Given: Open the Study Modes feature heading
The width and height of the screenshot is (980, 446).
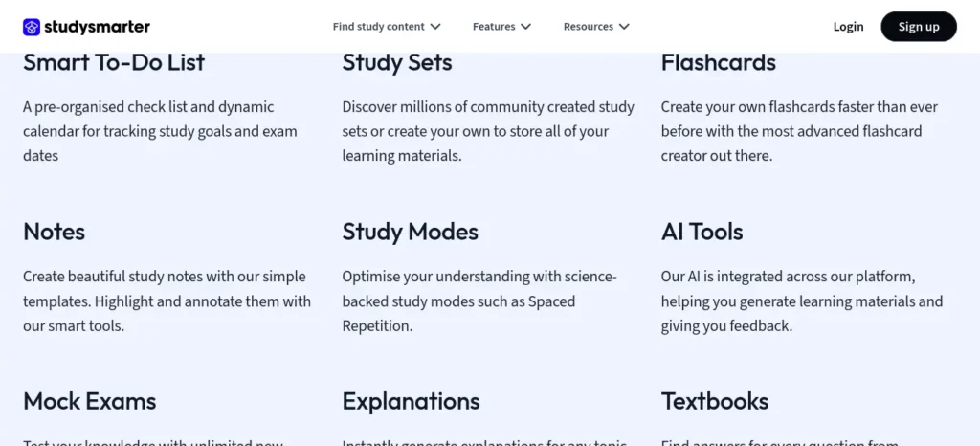Looking at the screenshot, I should click(410, 232).
